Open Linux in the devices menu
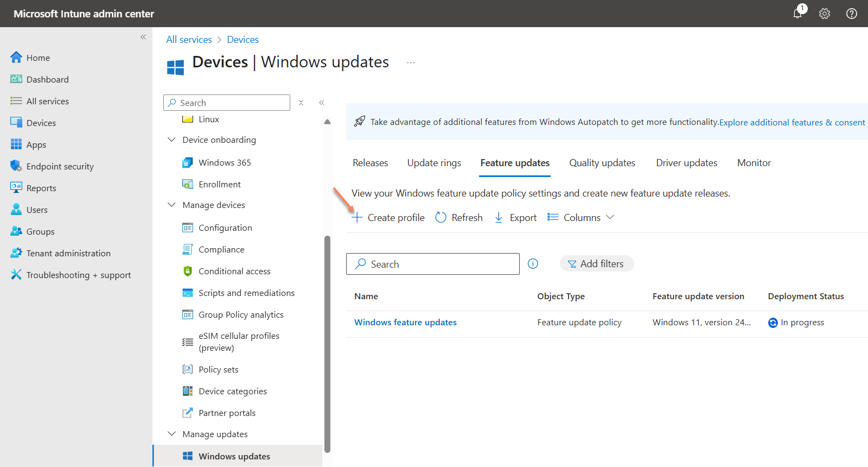Viewport: 868px width, 467px height. 209,119
